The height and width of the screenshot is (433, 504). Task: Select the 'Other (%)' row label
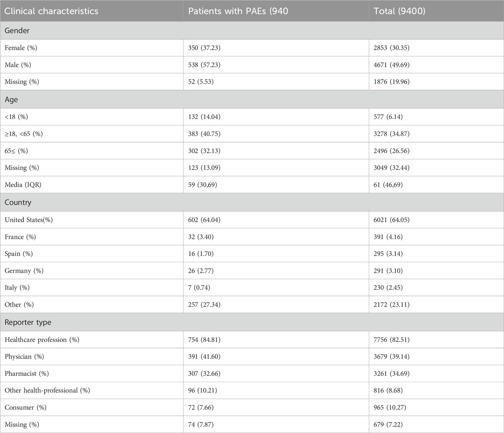(19, 305)
